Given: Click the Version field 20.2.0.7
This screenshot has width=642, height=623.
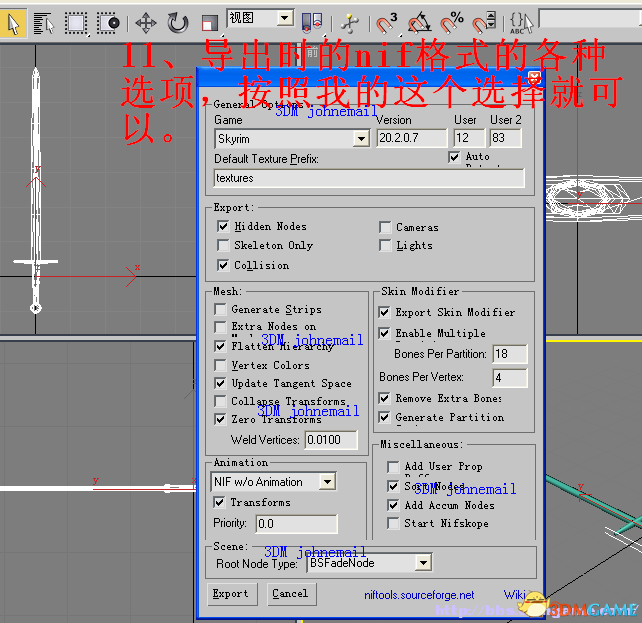Looking at the screenshot, I should point(412,138).
